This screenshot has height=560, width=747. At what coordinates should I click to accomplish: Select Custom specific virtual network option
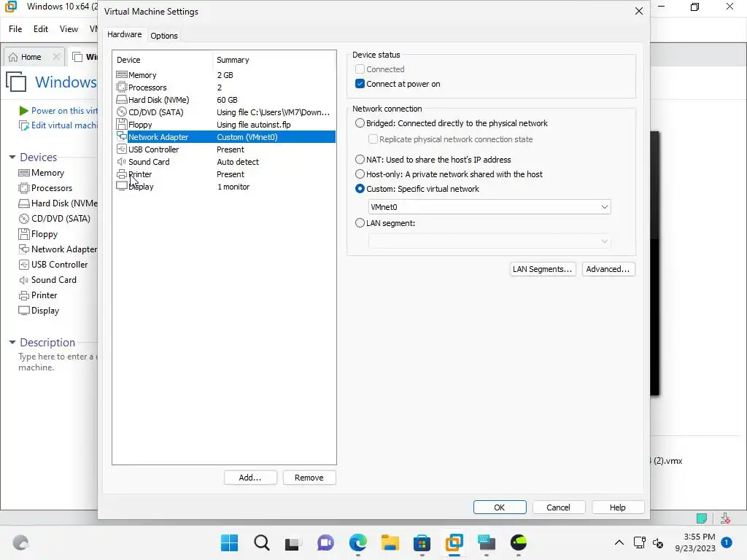point(360,189)
